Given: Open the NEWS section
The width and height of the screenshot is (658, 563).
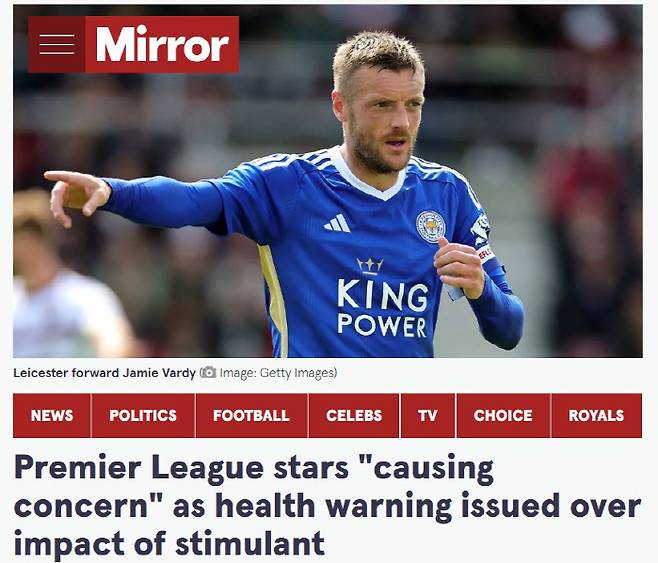Looking at the screenshot, I should point(52,415).
